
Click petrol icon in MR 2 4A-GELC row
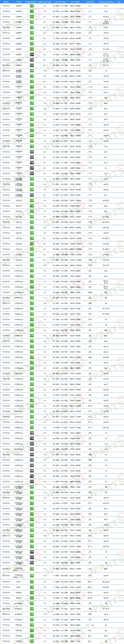tap(32, 582)
